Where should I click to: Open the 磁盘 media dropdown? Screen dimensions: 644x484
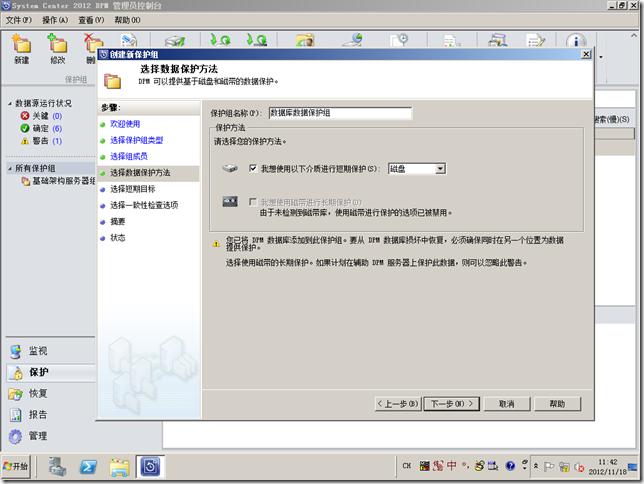[x=440, y=168]
